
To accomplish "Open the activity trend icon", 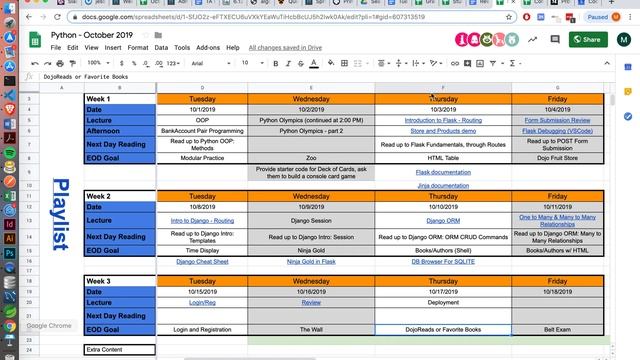I will (x=533, y=40).
